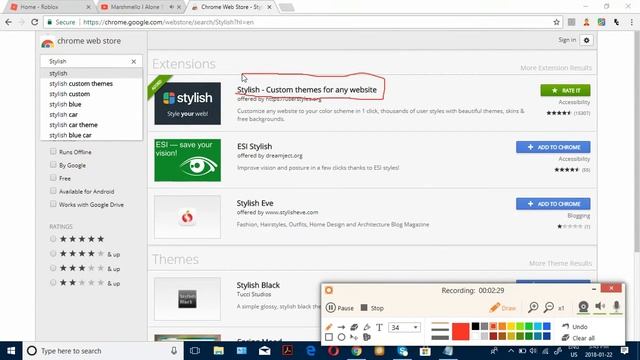Select the circle shape tool in recorder
640x360 pixels.
(x=341, y=337)
